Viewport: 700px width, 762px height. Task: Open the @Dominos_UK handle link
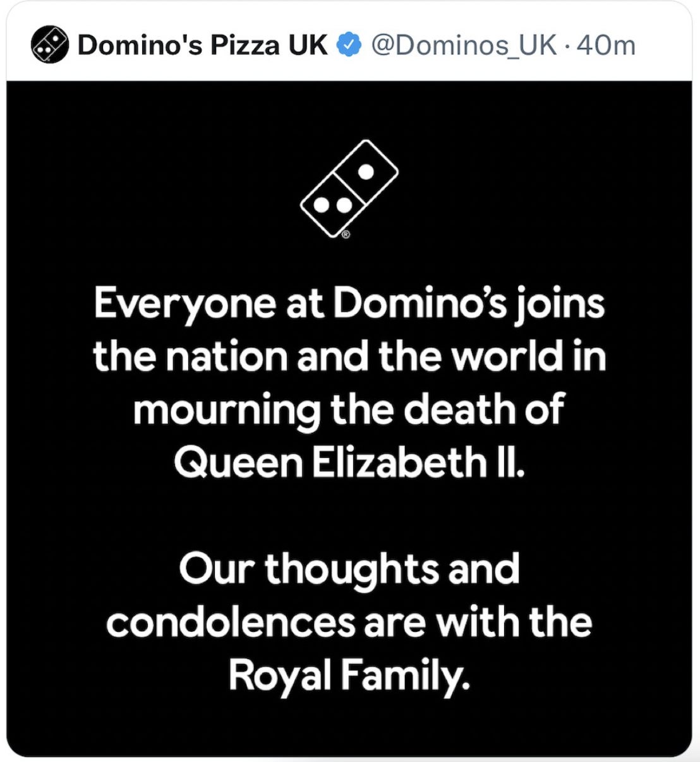click(463, 45)
